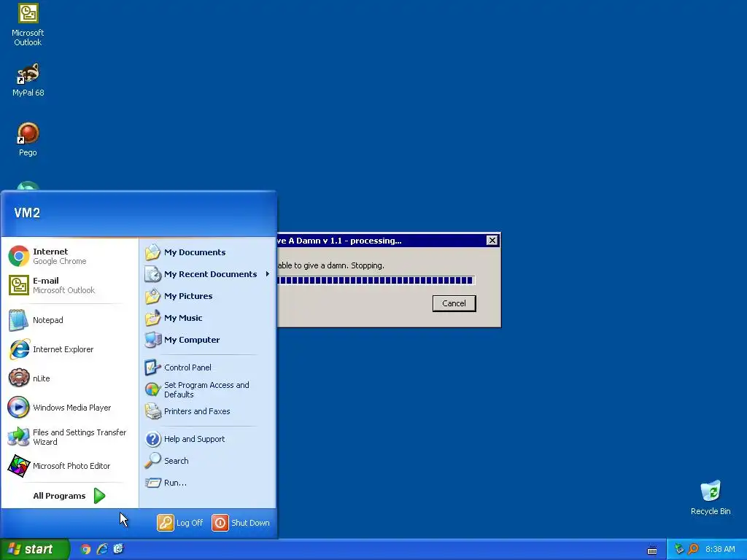The height and width of the screenshot is (560, 747).
Task: Open Control Panel
Action: (207, 367)
